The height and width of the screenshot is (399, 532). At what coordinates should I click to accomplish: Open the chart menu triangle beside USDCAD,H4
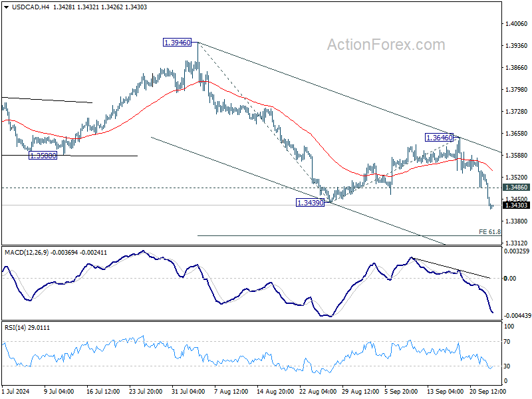pos(7,7)
